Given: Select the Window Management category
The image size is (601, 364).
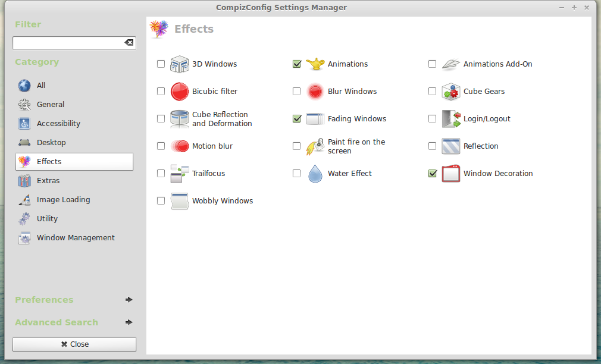Looking at the screenshot, I should pyautogui.click(x=76, y=238).
